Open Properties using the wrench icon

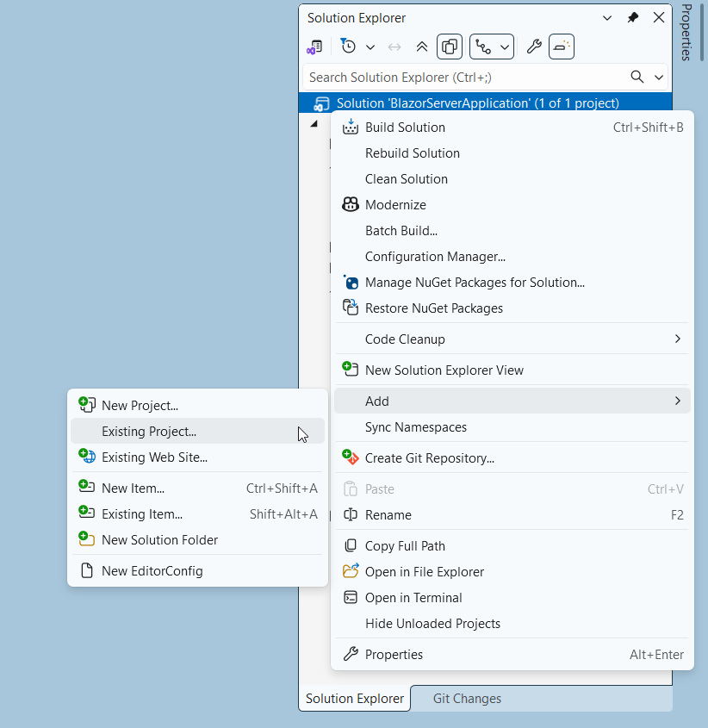pos(534,47)
